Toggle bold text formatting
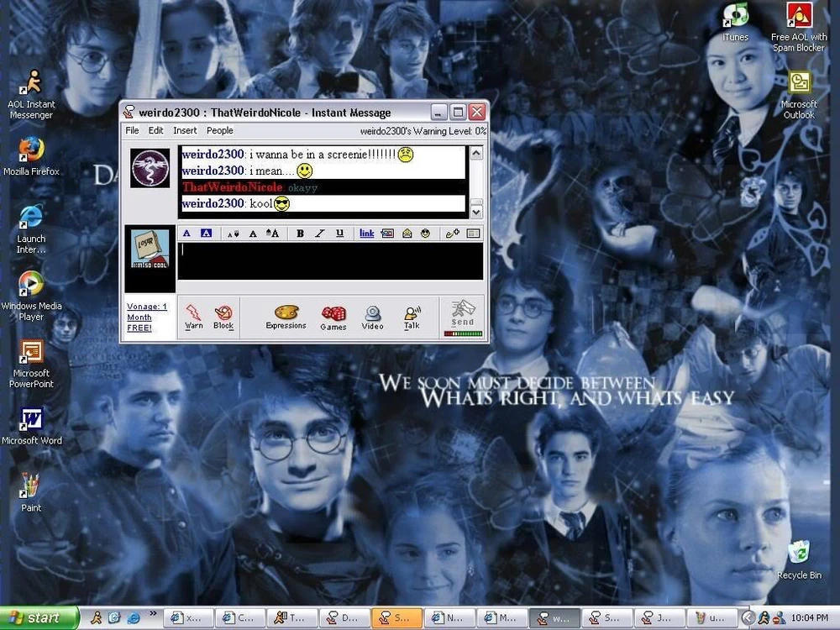Screen dimensions: 840x630 pyautogui.click(x=300, y=234)
